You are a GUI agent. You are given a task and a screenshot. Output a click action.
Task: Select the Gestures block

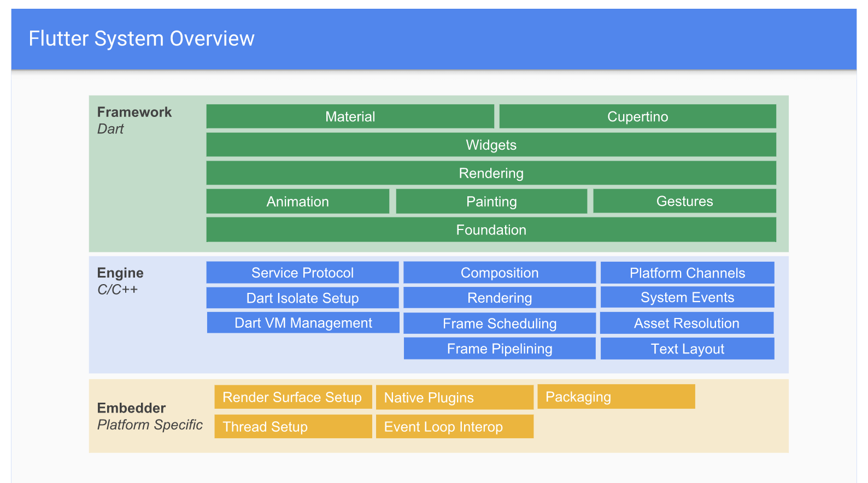[685, 201]
